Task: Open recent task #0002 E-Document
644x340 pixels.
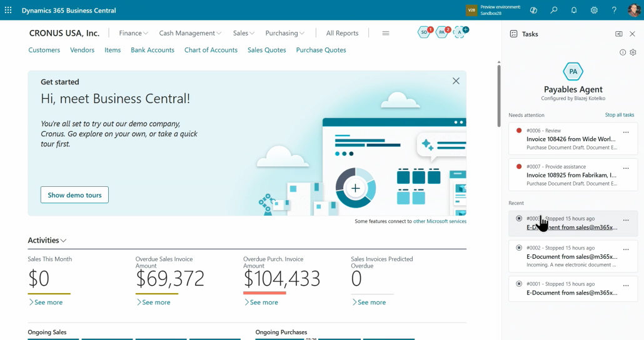Action: [x=573, y=257]
